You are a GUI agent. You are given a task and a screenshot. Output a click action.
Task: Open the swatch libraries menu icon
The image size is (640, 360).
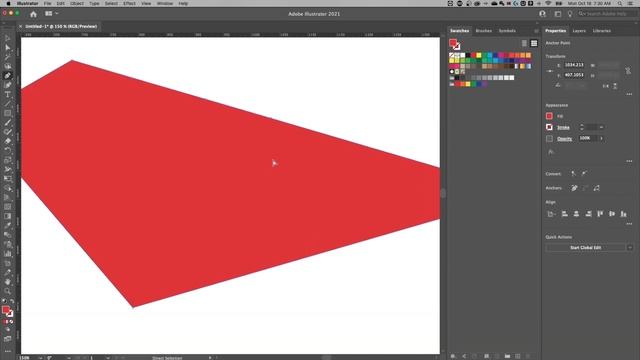click(453, 356)
